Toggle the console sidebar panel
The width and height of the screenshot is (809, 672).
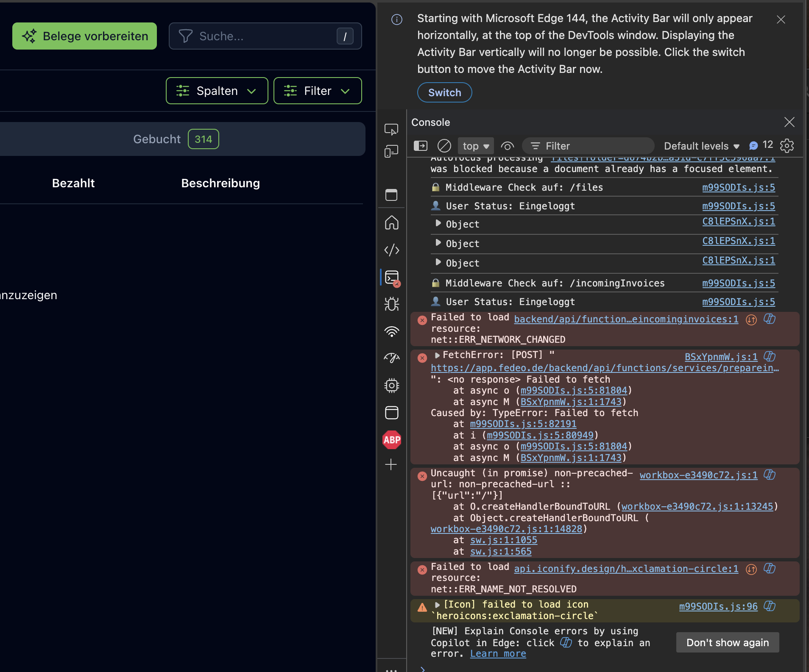pyautogui.click(x=420, y=146)
